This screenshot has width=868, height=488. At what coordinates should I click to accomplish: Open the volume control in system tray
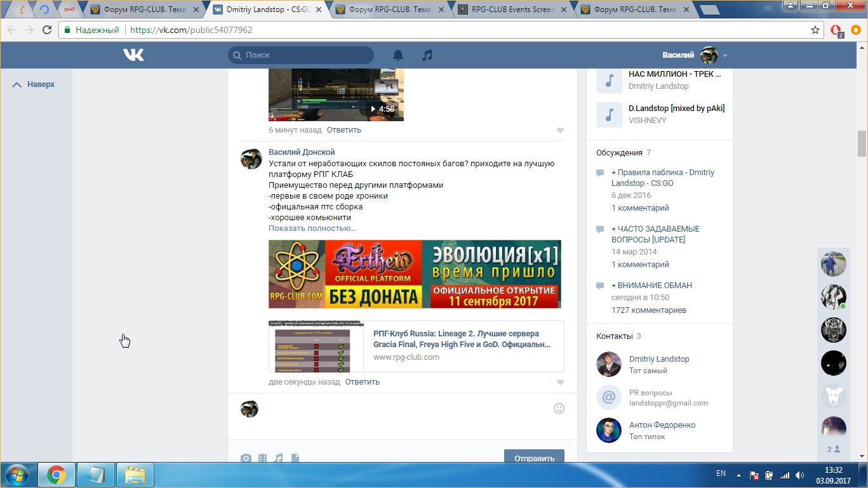pos(801,475)
